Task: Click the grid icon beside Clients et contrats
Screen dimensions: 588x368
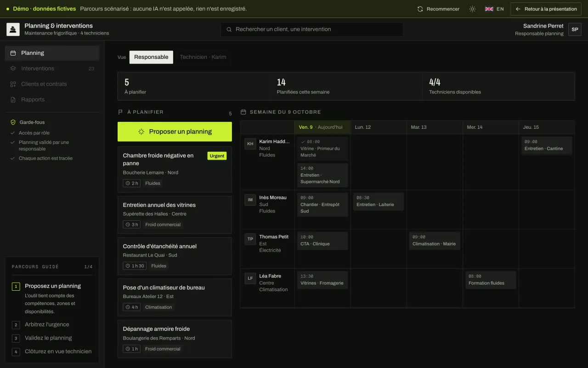Action: coord(13,84)
